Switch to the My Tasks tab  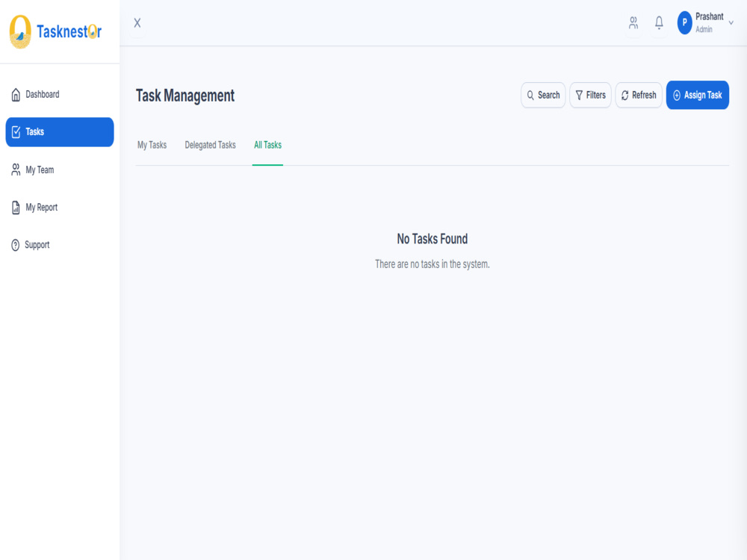(x=152, y=146)
